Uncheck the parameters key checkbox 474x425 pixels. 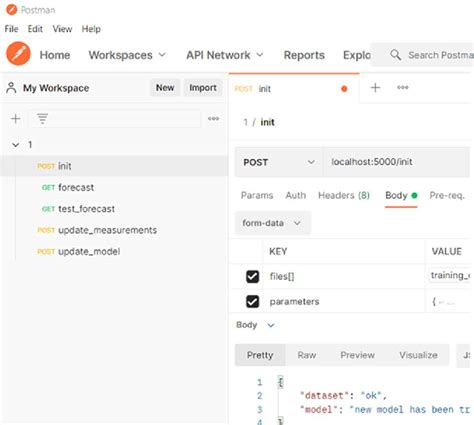pos(252,301)
